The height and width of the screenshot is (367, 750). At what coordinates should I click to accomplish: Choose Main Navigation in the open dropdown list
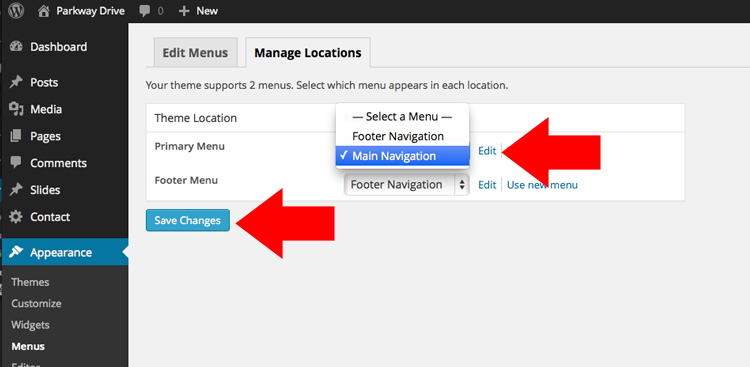coord(402,156)
